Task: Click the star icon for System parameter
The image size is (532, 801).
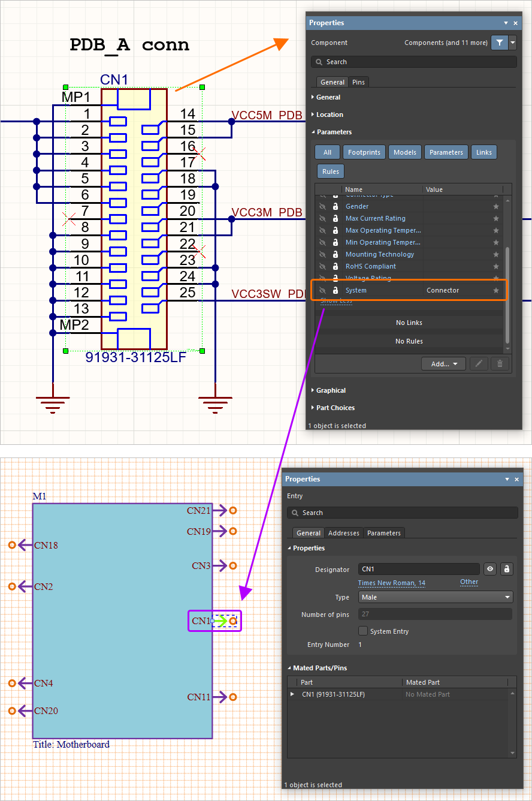Action: (x=496, y=290)
